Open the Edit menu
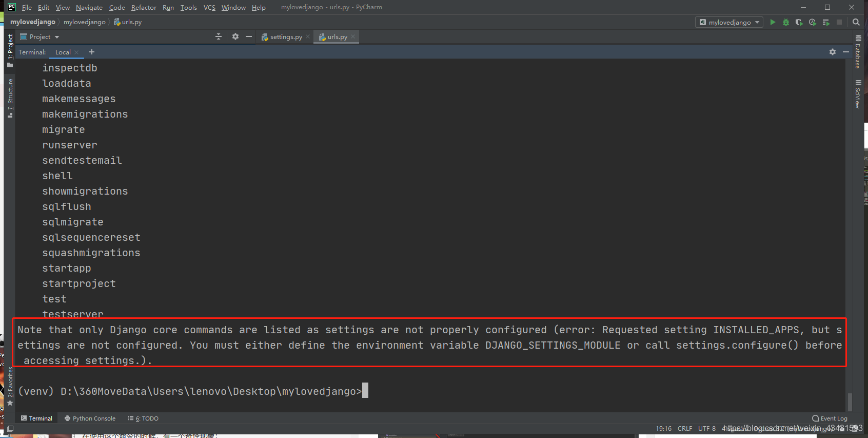The width and height of the screenshot is (868, 438). point(44,7)
